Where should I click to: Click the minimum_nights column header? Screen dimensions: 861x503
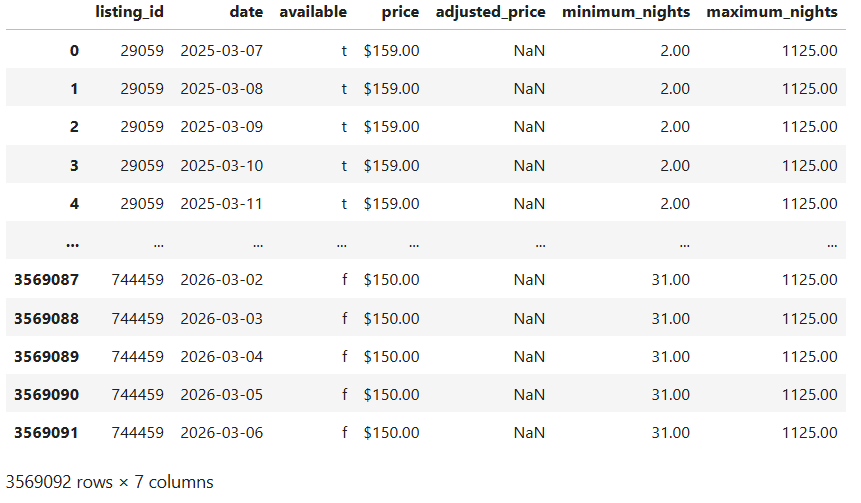point(626,12)
